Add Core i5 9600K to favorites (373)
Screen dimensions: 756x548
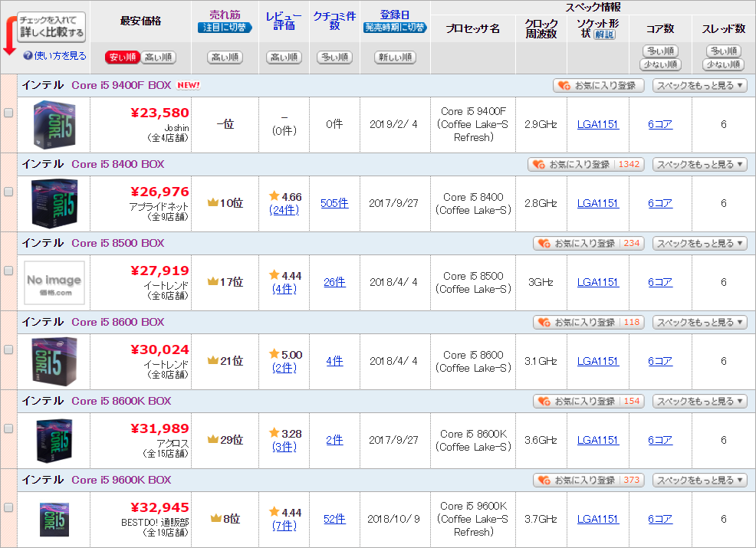(x=588, y=481)
